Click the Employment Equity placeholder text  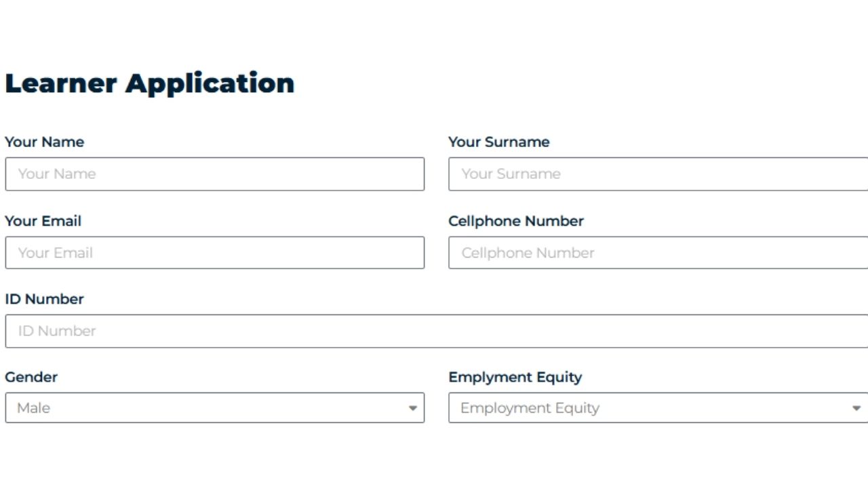click(529, 407)
